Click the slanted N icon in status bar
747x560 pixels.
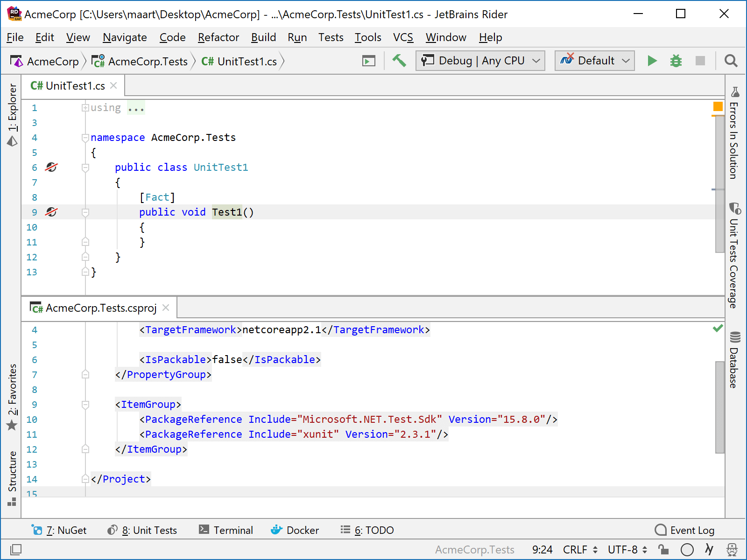(x=709, y=550)
